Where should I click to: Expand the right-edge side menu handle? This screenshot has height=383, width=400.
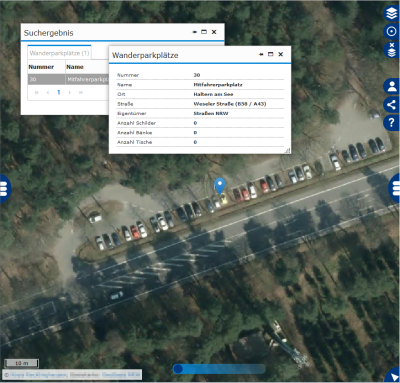tap(395, 189)
